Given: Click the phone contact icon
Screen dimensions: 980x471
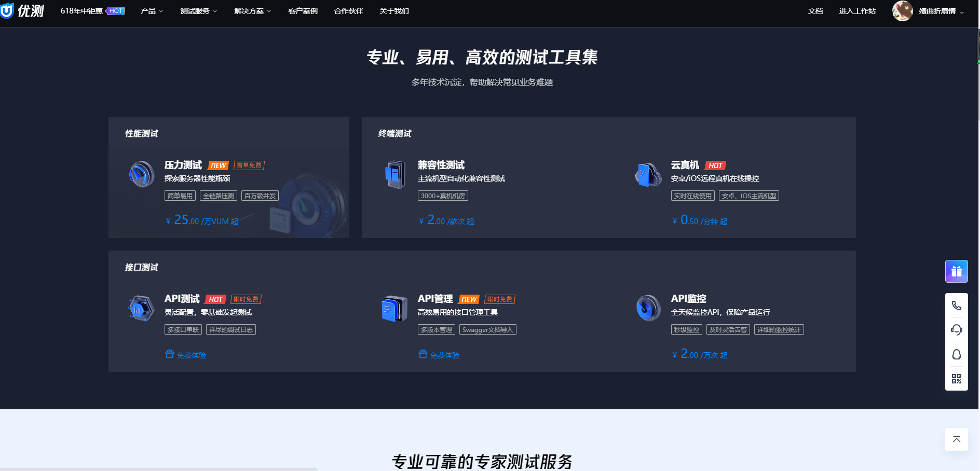Looking at the screenshot, I should coord(957,306).
